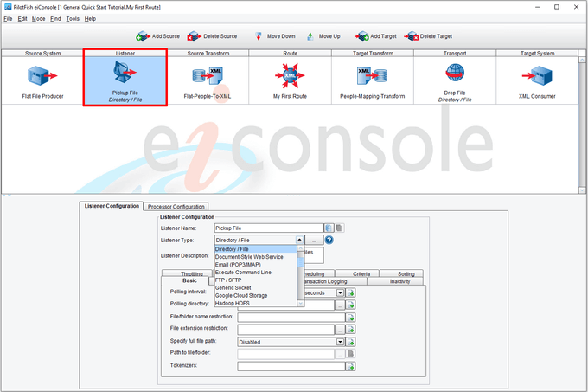Click first icon right of Listener Name field

pyautogui.click(x=329, y=228)
